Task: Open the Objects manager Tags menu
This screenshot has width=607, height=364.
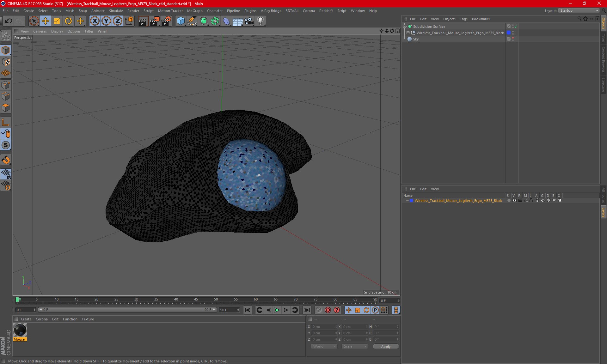Action: click(x=463, y=19)
